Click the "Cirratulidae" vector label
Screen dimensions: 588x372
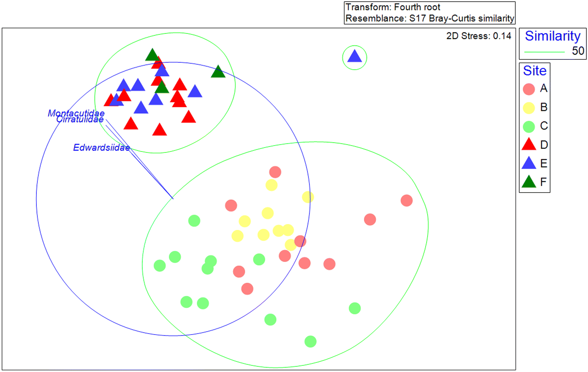[80, 119]
